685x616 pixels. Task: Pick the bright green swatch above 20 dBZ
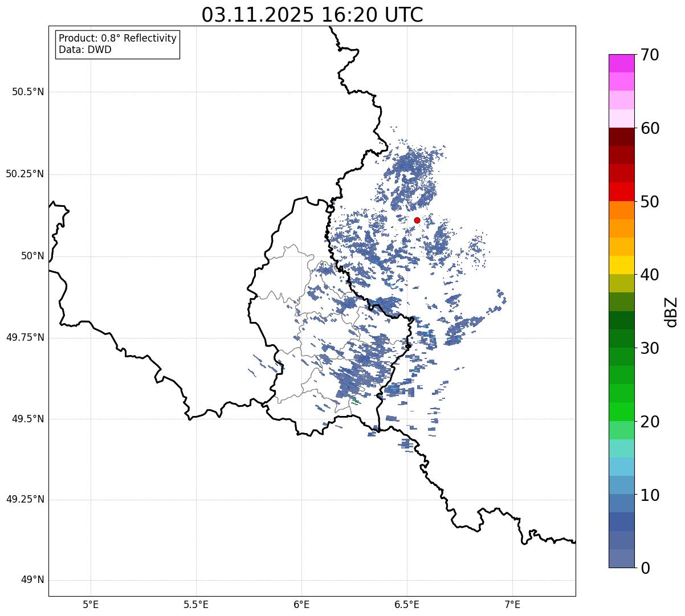(621, 411)
